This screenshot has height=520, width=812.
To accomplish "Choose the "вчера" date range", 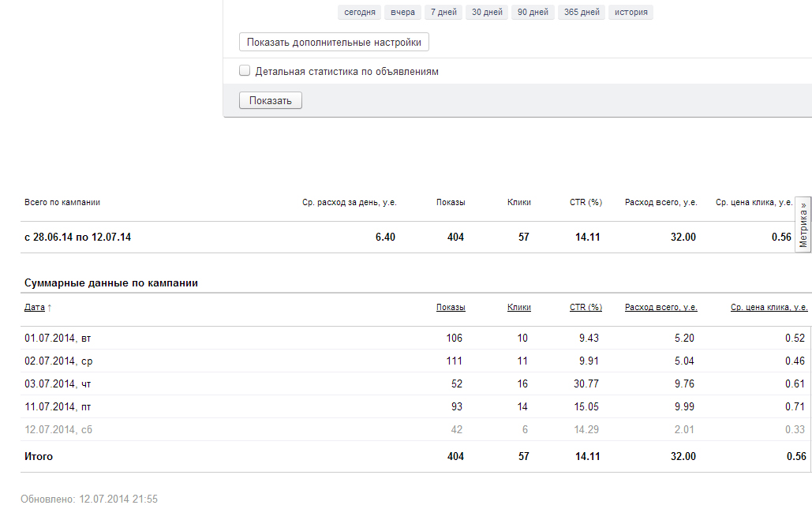I will point(402,13).
